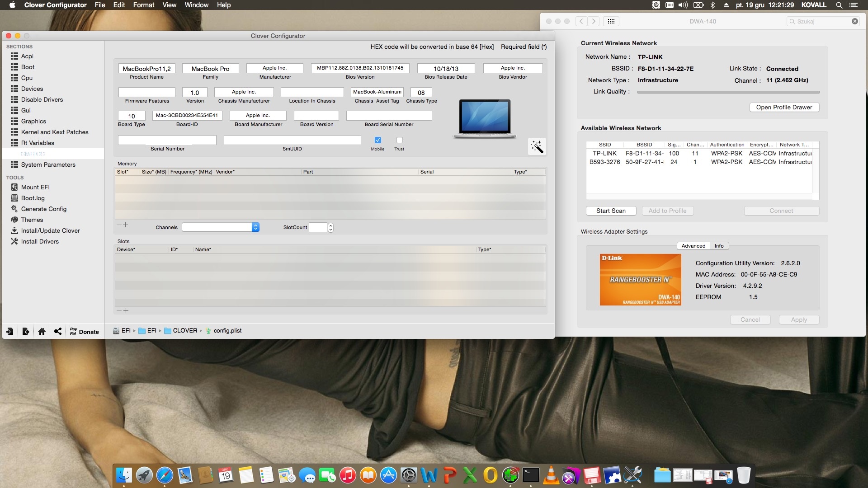Click the SlotCount stepper arrows
The image size is (868, 488).
[x=330, y=227]
